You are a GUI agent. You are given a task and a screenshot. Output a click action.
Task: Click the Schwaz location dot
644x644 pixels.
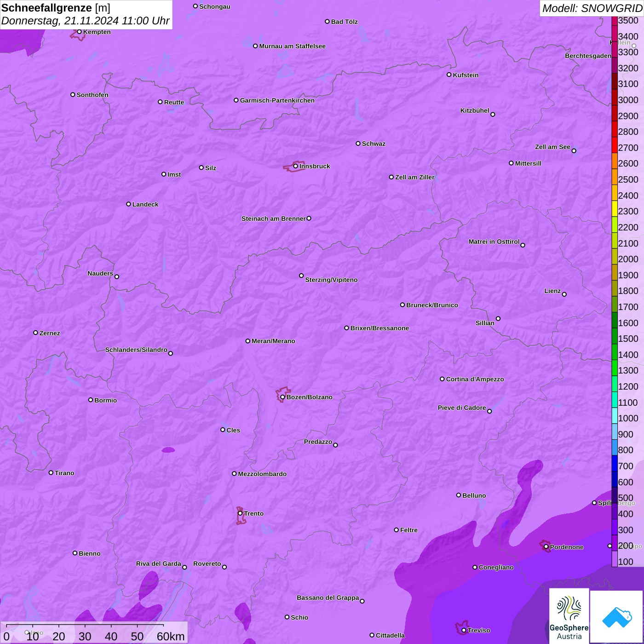coord(358,144)
